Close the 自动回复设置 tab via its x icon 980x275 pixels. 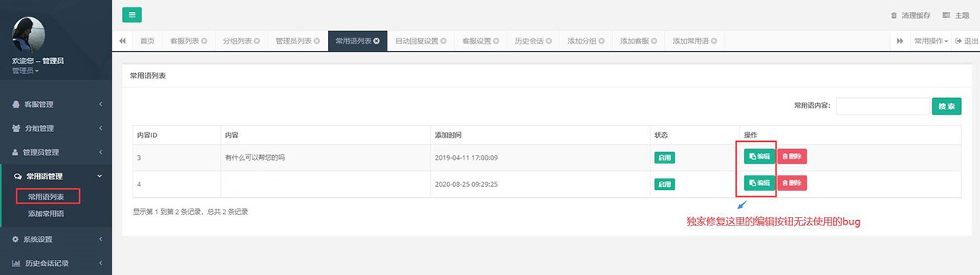point(443,41)
